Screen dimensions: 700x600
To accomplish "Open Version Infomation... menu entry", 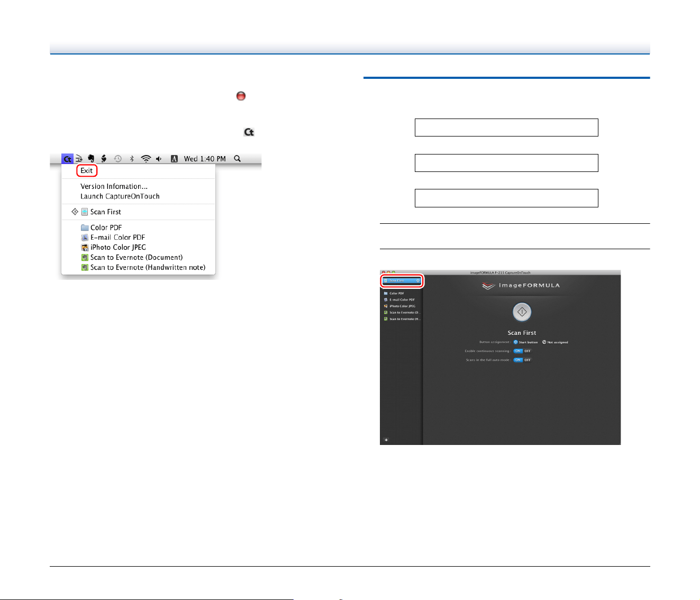I will (114, 186).
